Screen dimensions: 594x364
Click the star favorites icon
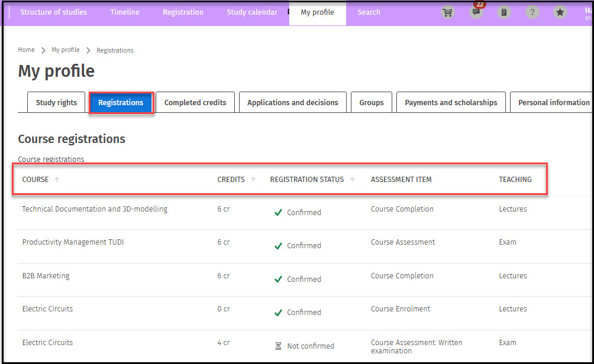click(560, 12)
